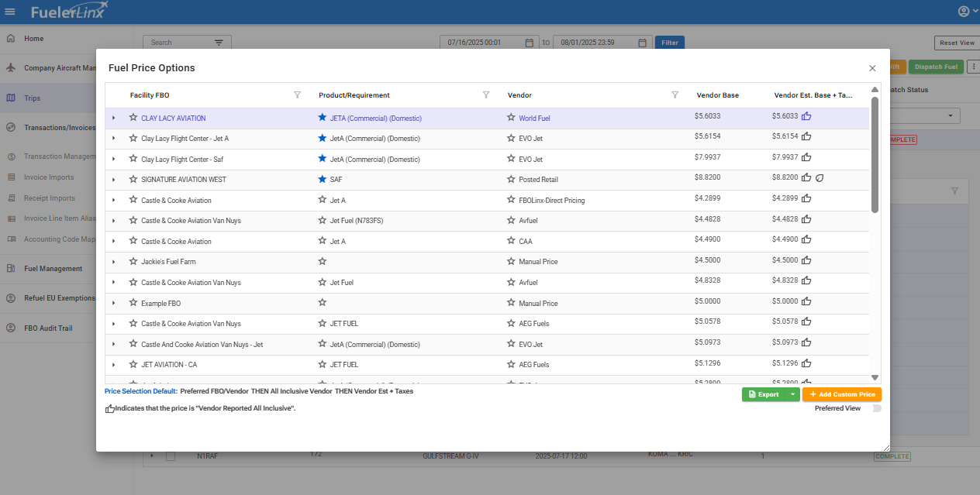The height and width of the screenshot is (495, 980).
Task: Open the three-dot more options button
Action: pos(973,67)
